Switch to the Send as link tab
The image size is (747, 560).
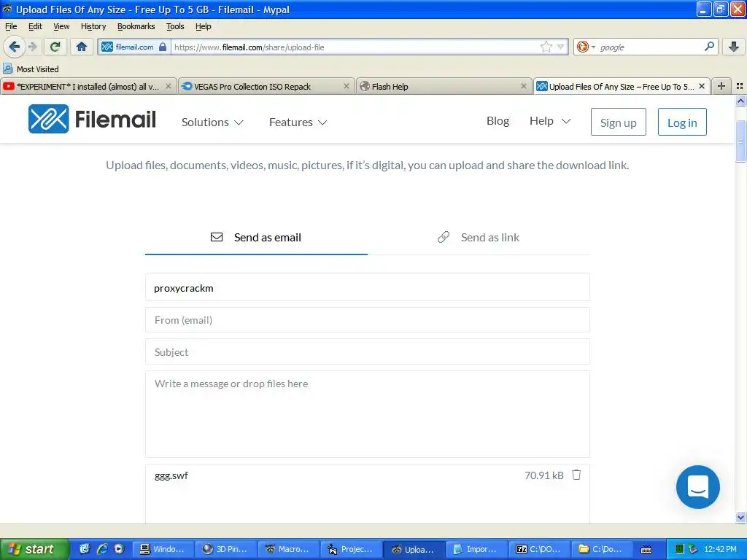479,237
